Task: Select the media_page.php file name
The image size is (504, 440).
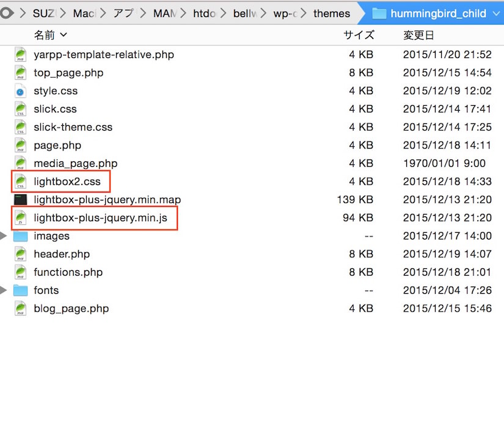Action: coord(76,163)
